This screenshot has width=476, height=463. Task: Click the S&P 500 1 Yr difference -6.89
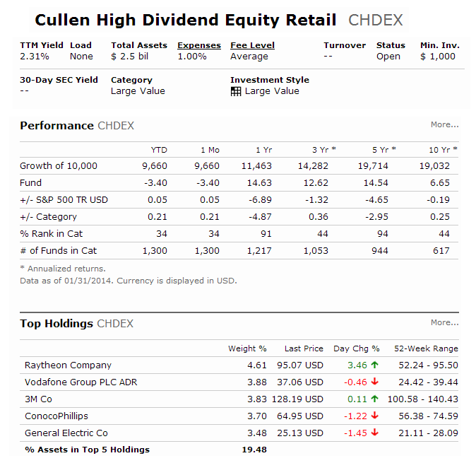260,200
